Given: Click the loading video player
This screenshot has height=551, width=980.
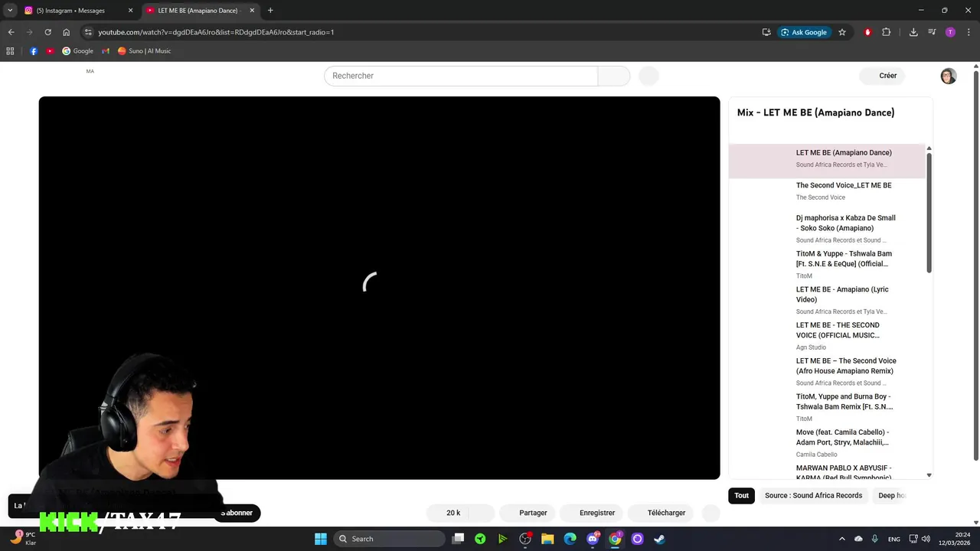Looking at the screenshot, I should (x=379, y=288).
